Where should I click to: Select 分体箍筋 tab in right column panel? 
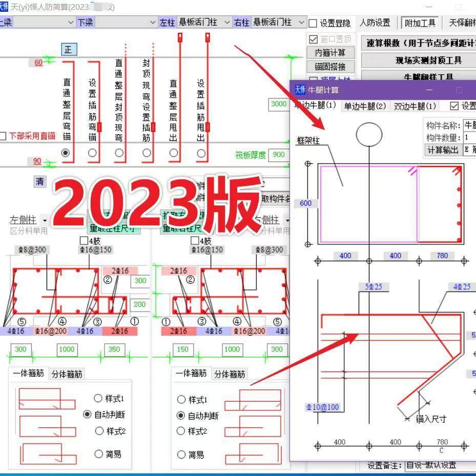tap(230, 374)
